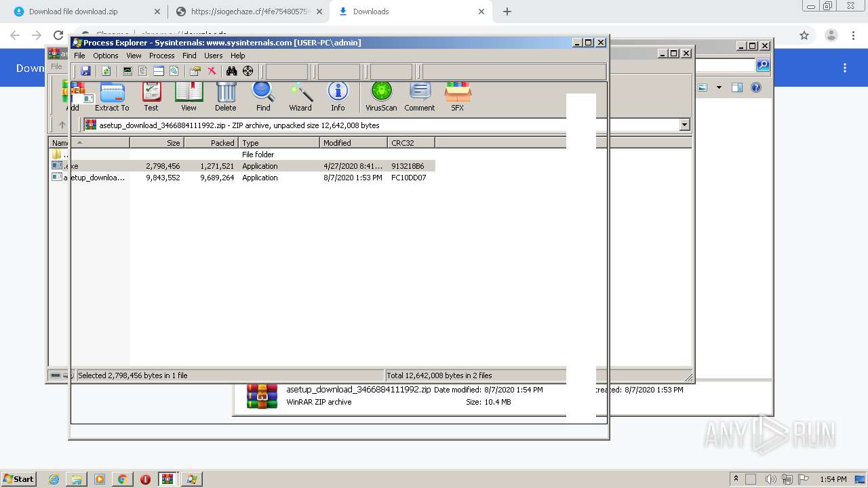Screen dimensions: 868x488
Task: Click WinRAR VirusScan bug icon
Action: 381,96
